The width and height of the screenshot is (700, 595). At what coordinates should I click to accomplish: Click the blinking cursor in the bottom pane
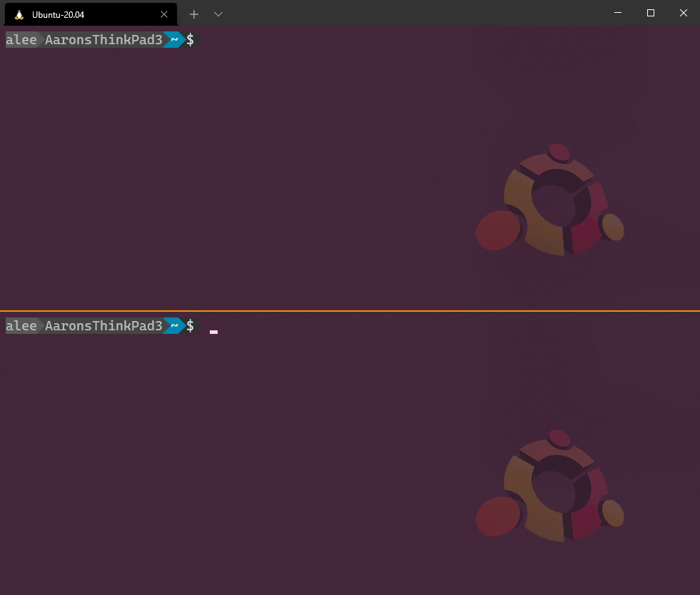pyautogui.click(x=213, y=330)
